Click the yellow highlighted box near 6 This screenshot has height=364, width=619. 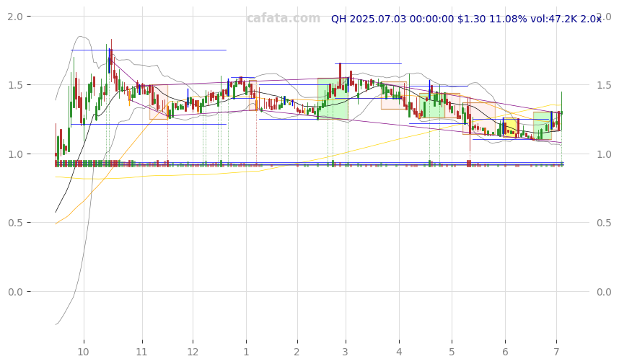click(x=509, y=128)
